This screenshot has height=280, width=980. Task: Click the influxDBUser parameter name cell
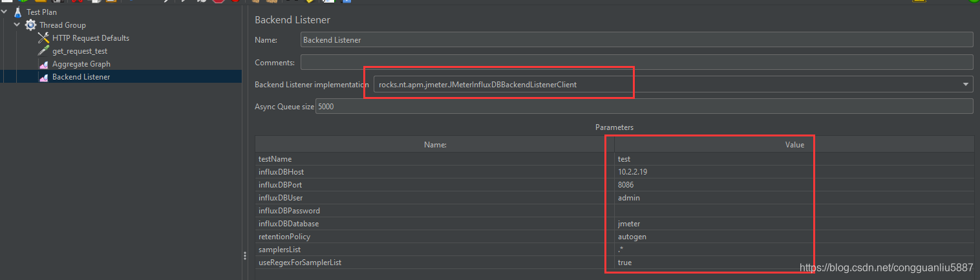434,198
